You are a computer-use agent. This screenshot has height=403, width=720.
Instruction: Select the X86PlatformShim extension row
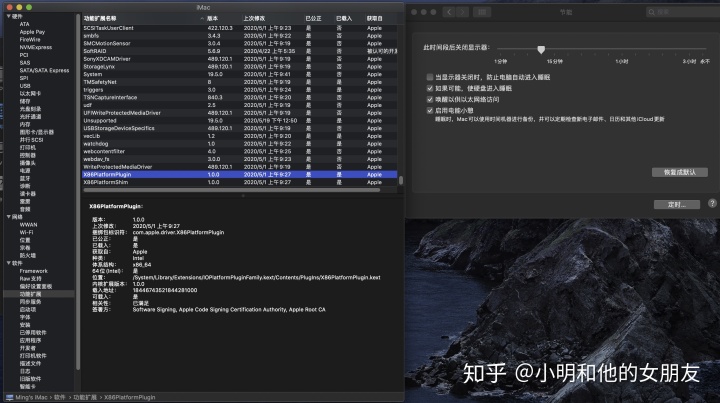click(x=240, y=182)
